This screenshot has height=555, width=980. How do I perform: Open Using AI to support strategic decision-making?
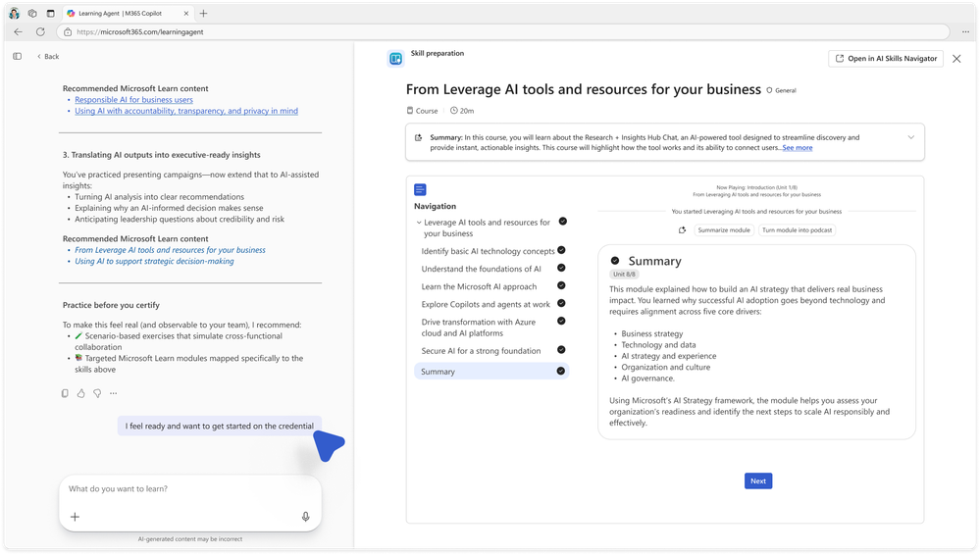[154, 261]
